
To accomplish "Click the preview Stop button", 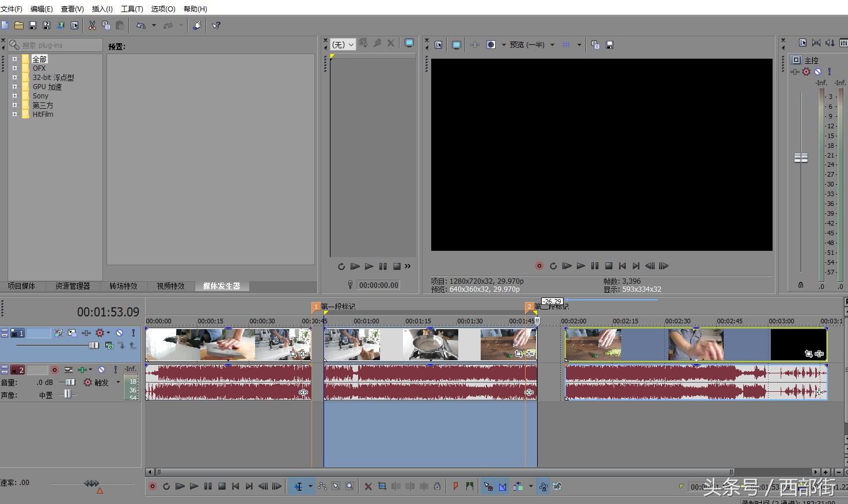I will (x=609, y=266).
